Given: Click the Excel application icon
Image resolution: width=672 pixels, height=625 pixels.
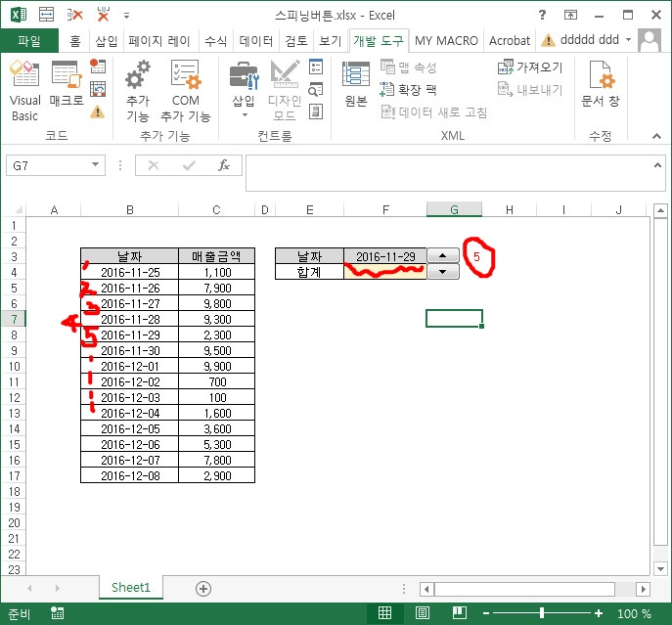Looking at the screenshot, I should [x=19, y=15].
